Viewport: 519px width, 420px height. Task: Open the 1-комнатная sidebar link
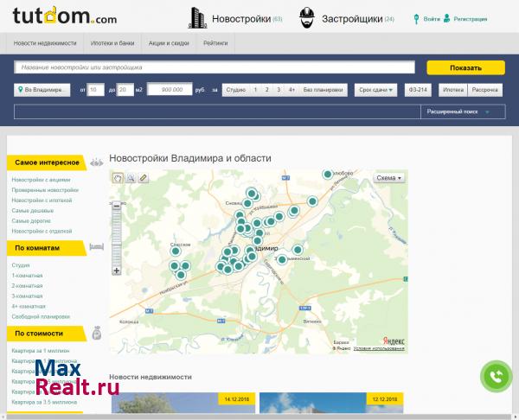pyautogui.click(x=27, y=276)
